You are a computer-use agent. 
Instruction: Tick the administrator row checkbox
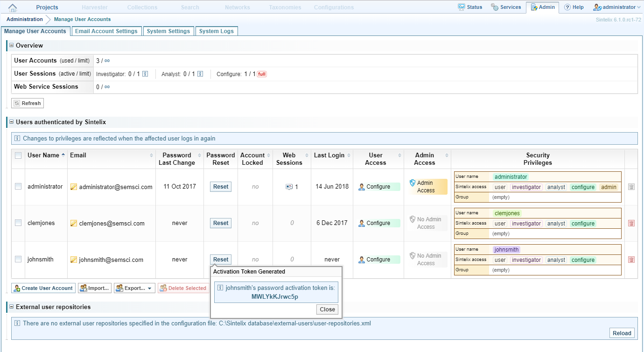pyautogui.click(x=18, y=186)
